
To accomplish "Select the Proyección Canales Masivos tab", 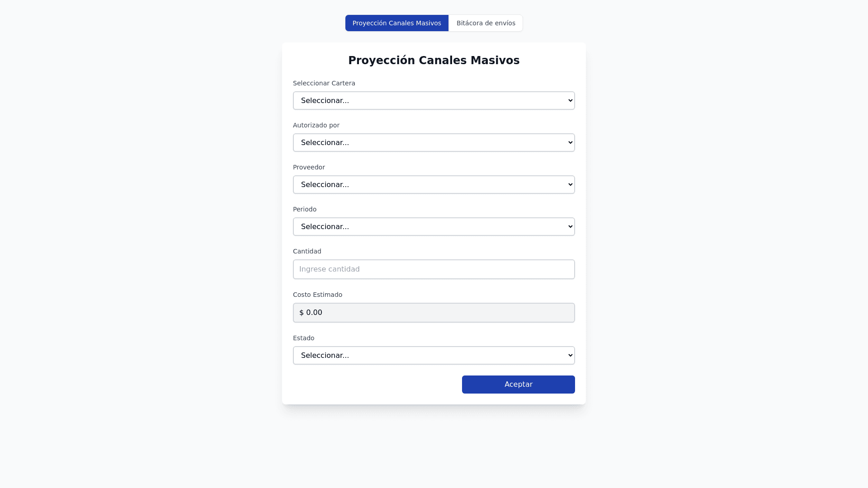I will click(396, 23).
